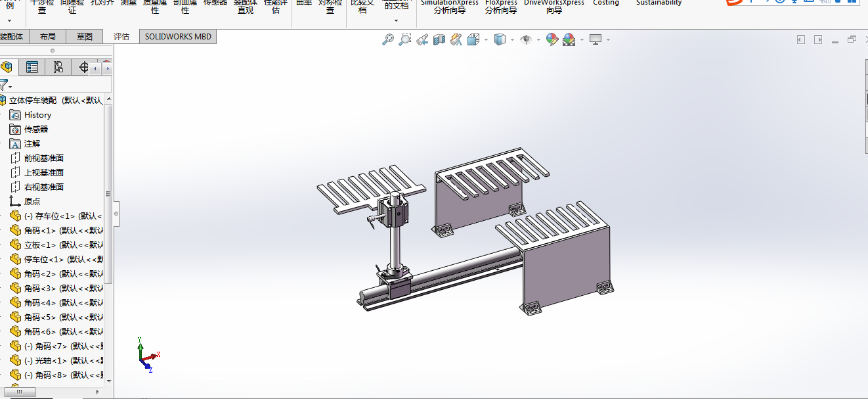Open View Orientation dropdown arrow

pos(486,40)
